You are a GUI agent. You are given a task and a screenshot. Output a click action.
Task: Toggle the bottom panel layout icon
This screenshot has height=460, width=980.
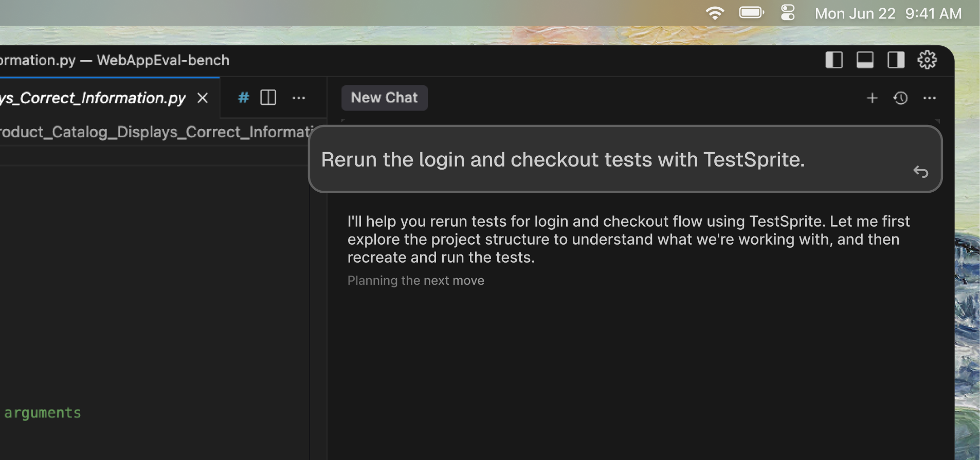865,60
